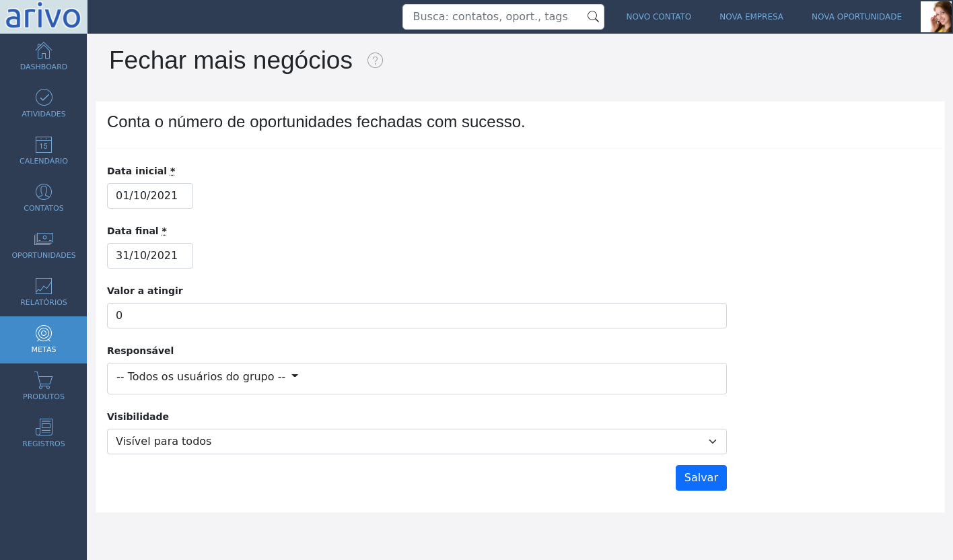The height and width of the screenshot is (560, 953).
Task: Open the Calendário icon in sidebar
Action: coord(44,145)
